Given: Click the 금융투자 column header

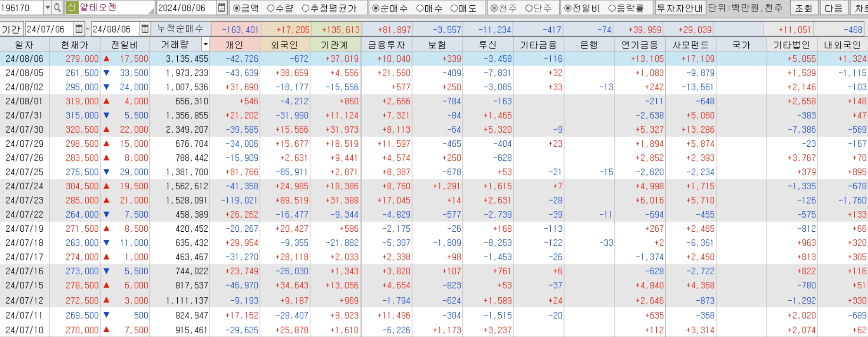Looking at the screenshot, I should (x=387, y=45).
